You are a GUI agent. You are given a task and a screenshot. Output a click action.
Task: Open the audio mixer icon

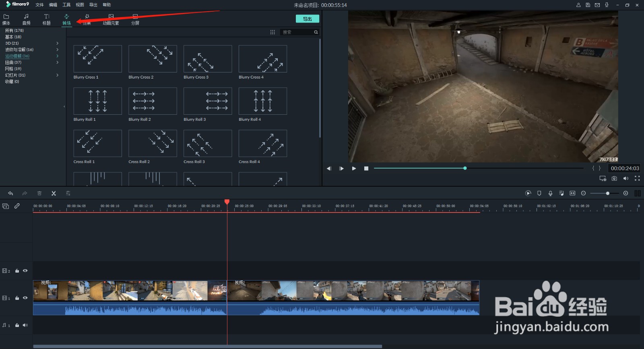pos(561,193)
